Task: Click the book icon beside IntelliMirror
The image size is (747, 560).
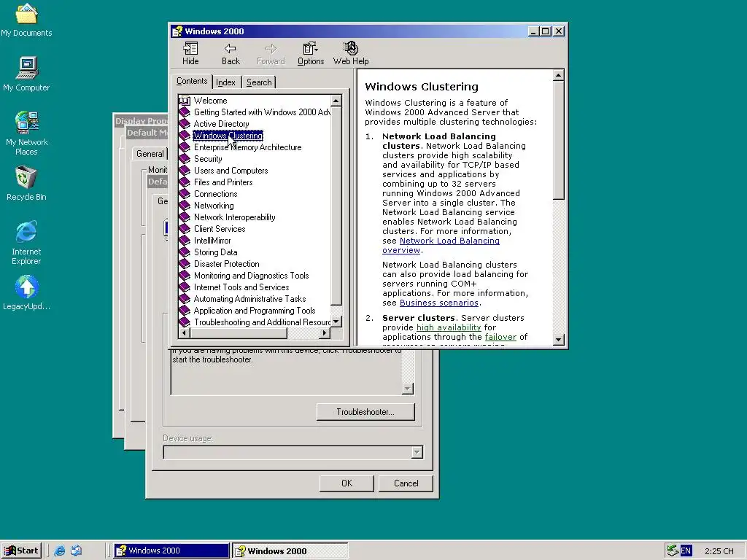Action: coord(185,241)
